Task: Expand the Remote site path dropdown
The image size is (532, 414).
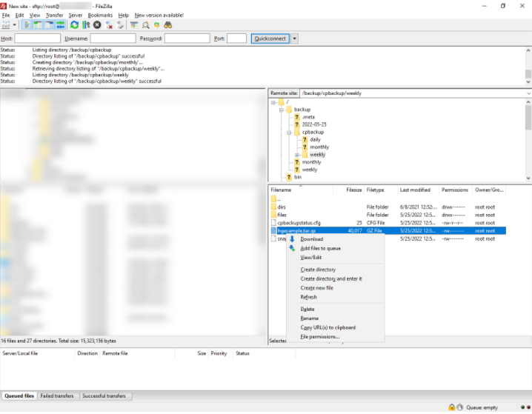Action: [528, 94]
